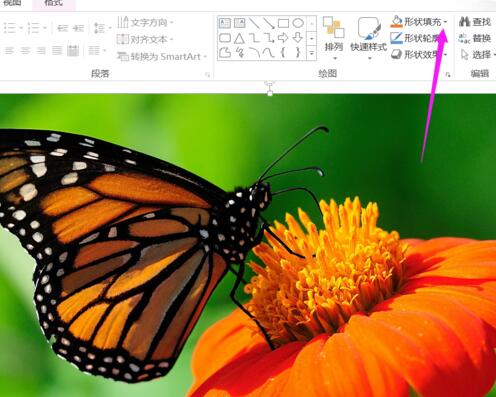Viewport: 496px width, 397px height.
Task: Decrease the list indent level
Action: [x=62, y=28]
